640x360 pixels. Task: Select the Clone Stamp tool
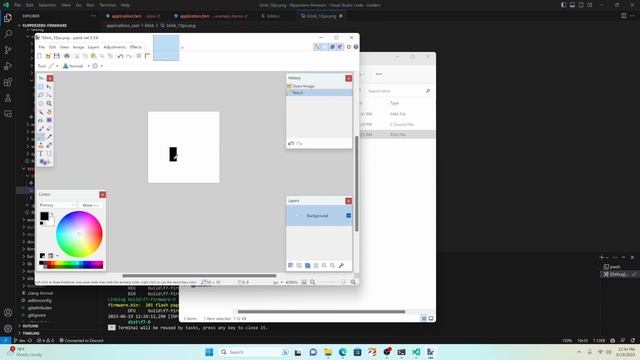pyautogui.click(x=41, y=145)
